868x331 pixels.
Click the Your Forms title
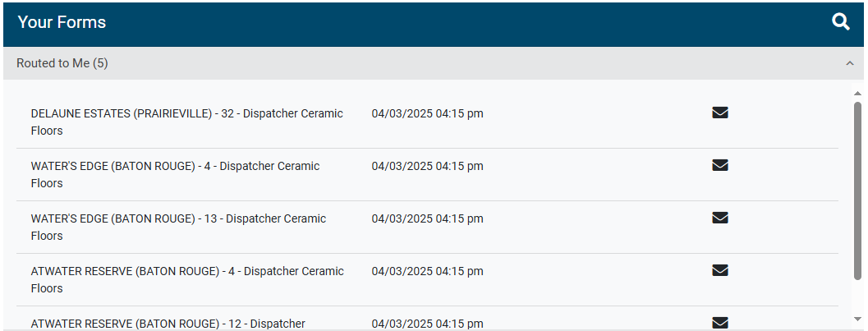coord(62,22)
